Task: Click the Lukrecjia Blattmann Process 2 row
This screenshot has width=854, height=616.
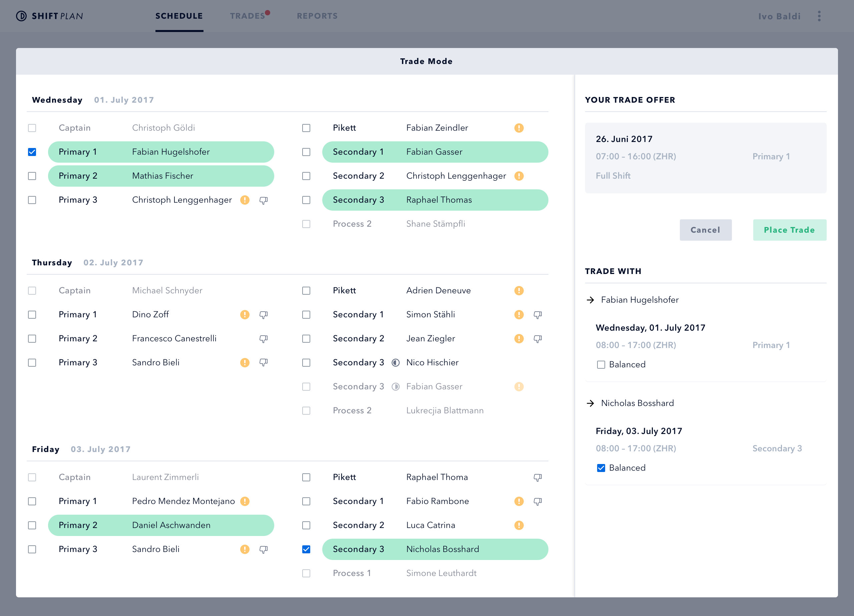Action: click(x=424, y=411)
